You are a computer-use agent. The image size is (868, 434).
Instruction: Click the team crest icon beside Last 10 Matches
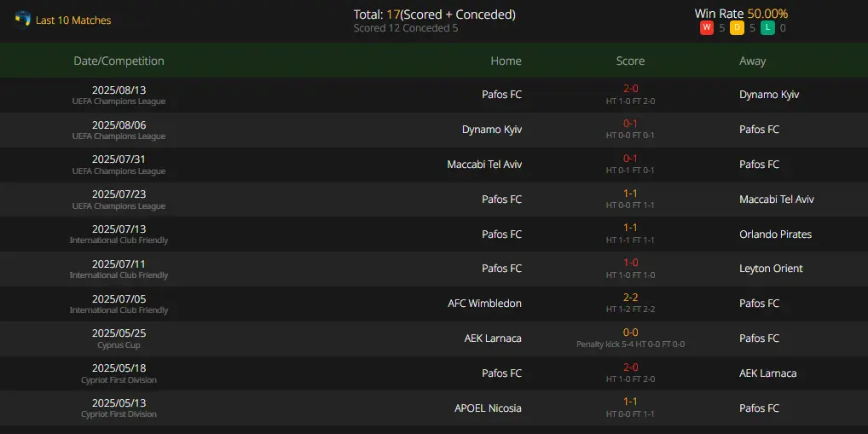pos(23,20)
